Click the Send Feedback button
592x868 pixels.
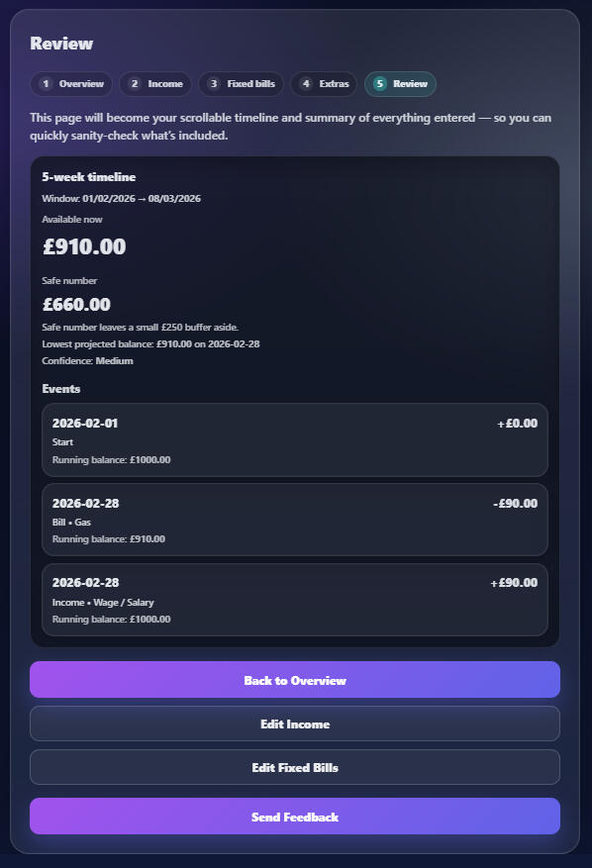[x=294, y=817]
